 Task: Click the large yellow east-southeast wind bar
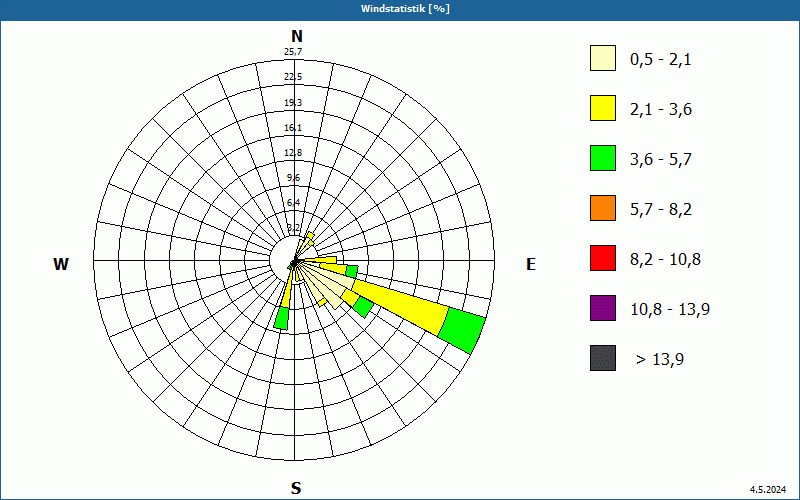(401, 306)
